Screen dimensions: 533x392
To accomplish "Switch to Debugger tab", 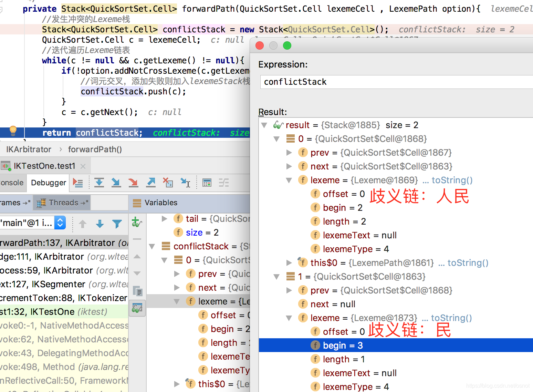I will pos(49,183).
